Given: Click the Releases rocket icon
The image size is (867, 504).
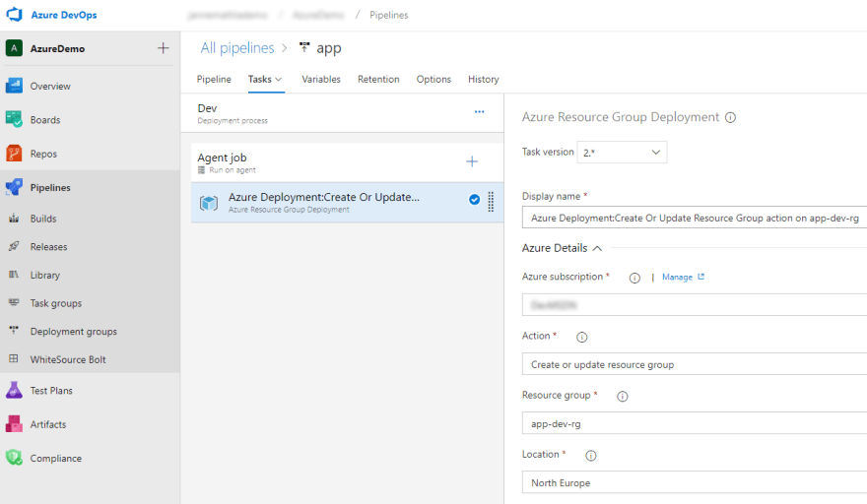Looking at the screenshot, I should pos(14,246).
